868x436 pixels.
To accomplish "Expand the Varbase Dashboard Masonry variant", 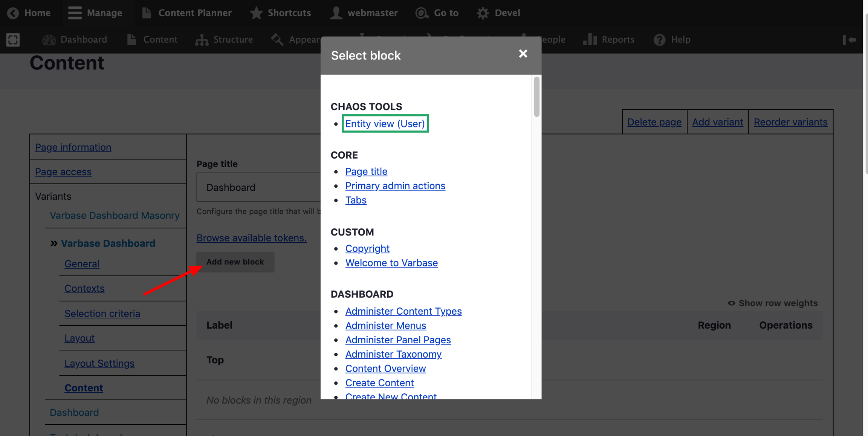I will 115,215.
